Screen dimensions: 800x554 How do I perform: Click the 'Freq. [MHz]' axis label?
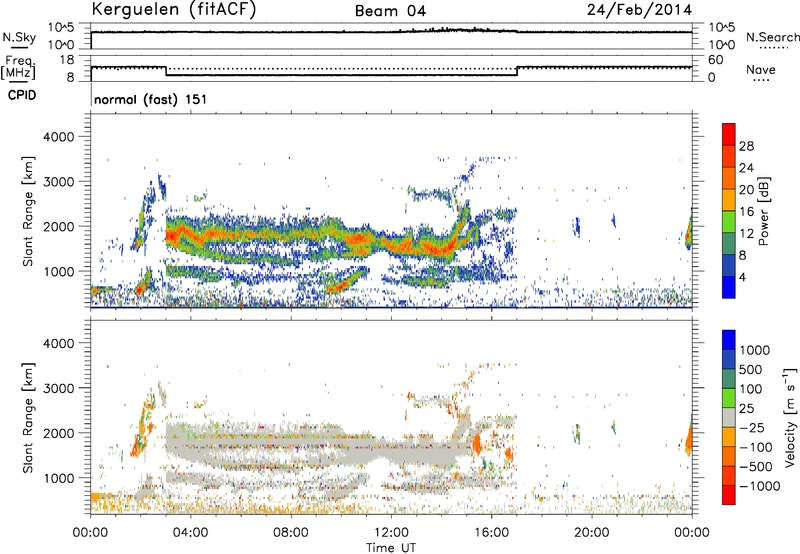(x=18, y=67)
